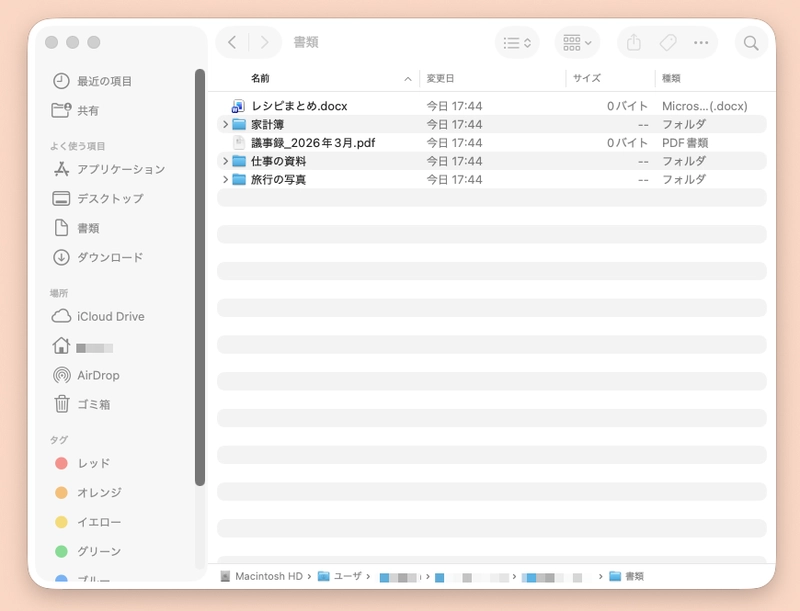Viewport: 800px width, 611px height.
Task: Expand the 旅行の写真 folder
Action: pos(226,180)
